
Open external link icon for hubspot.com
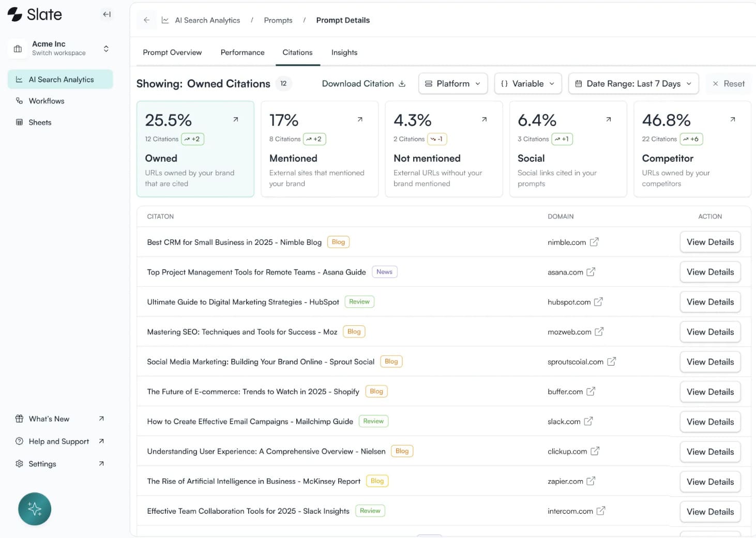pyautogui.click(x=598, y=302)
